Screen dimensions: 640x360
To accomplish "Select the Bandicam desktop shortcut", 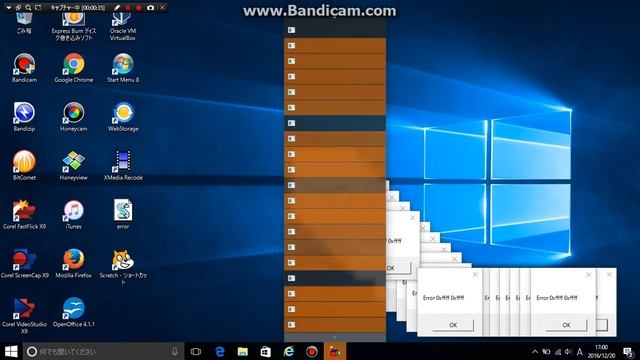I will coord(24,68).
